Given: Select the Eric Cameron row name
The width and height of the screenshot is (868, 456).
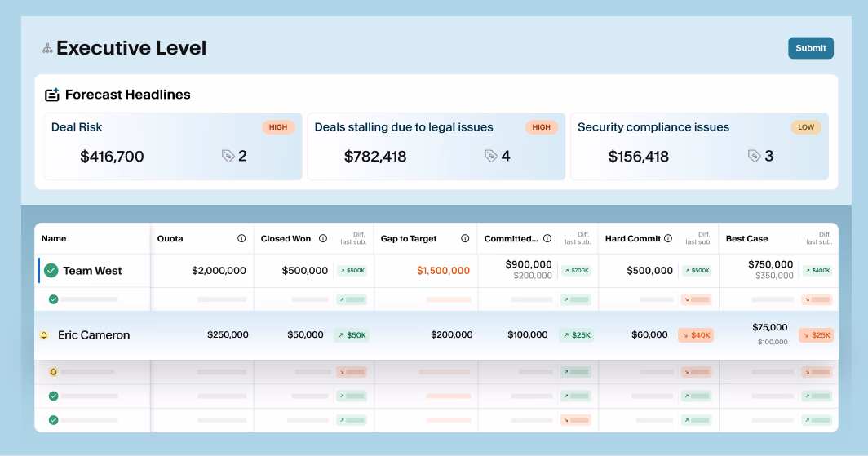Looking at the screenshot, I should click(x=94, y=334).
